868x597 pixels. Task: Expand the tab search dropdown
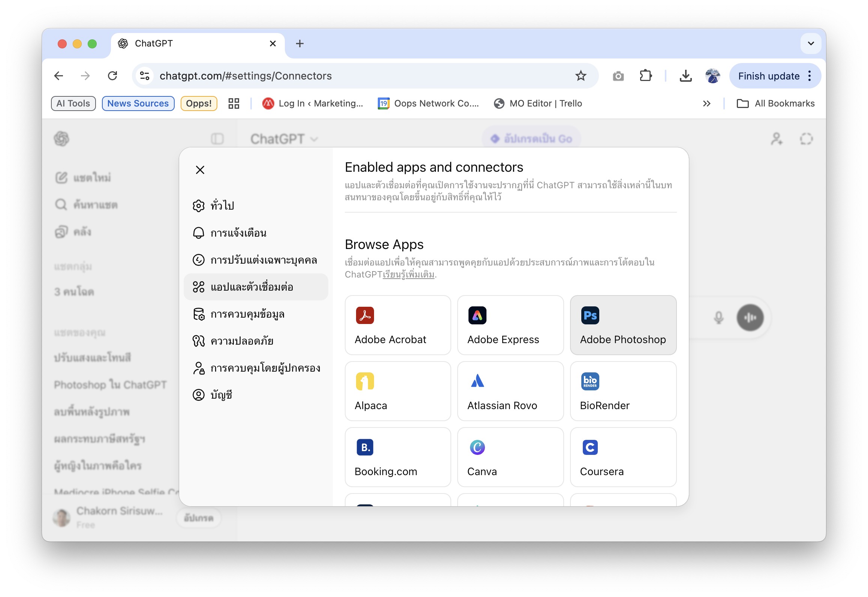point(811,43)
